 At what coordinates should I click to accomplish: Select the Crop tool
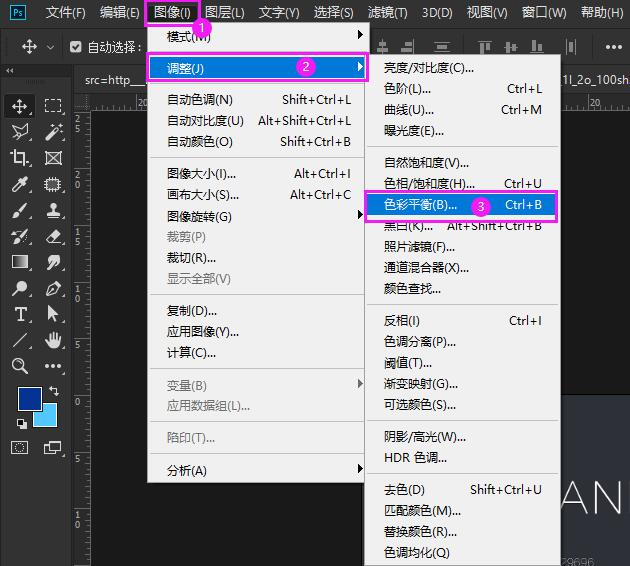[19, 158]
